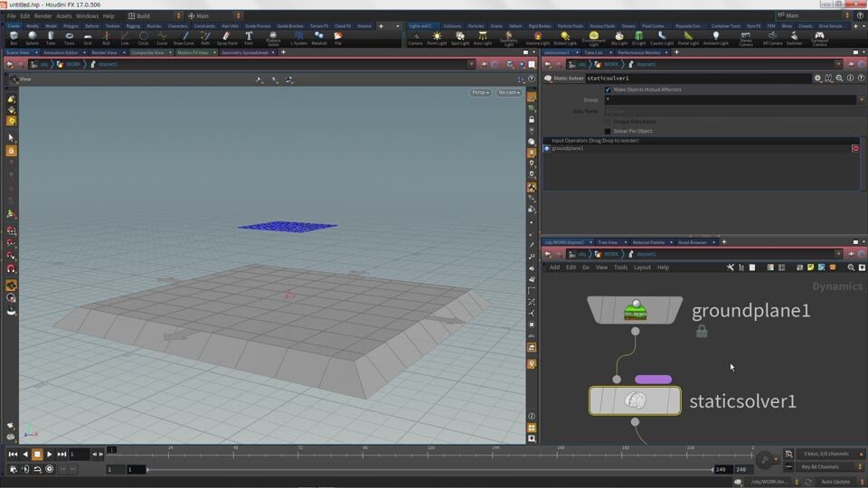868x488 pixels.
Task: Choose the Draw Curve shelf tool
Action: (184, 38)
